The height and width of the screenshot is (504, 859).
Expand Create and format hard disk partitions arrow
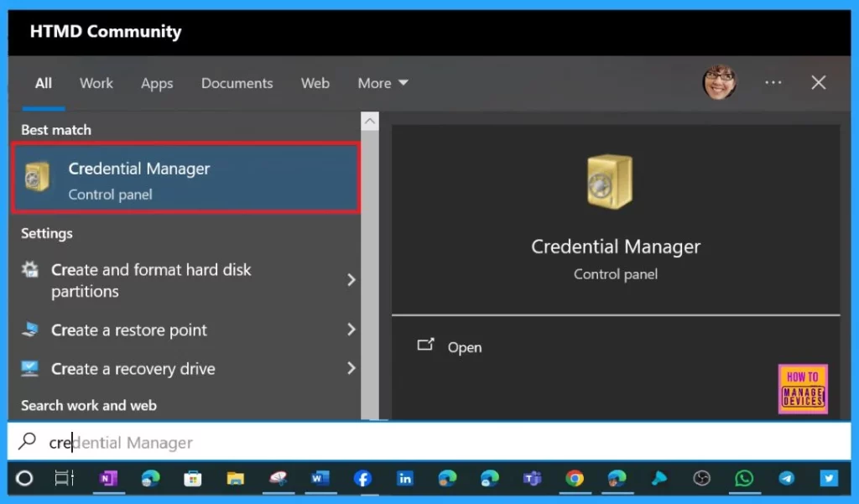[351, 280]
